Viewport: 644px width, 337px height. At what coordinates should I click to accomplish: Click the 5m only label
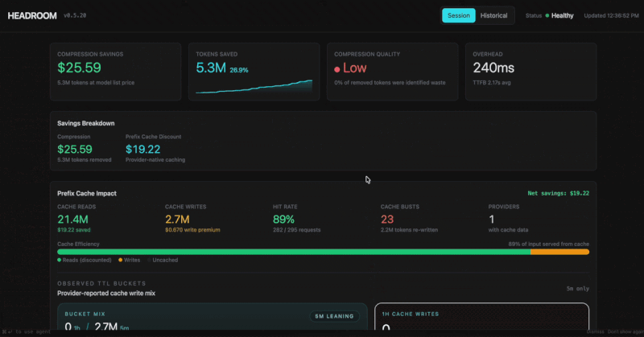(x=577, y=289)
